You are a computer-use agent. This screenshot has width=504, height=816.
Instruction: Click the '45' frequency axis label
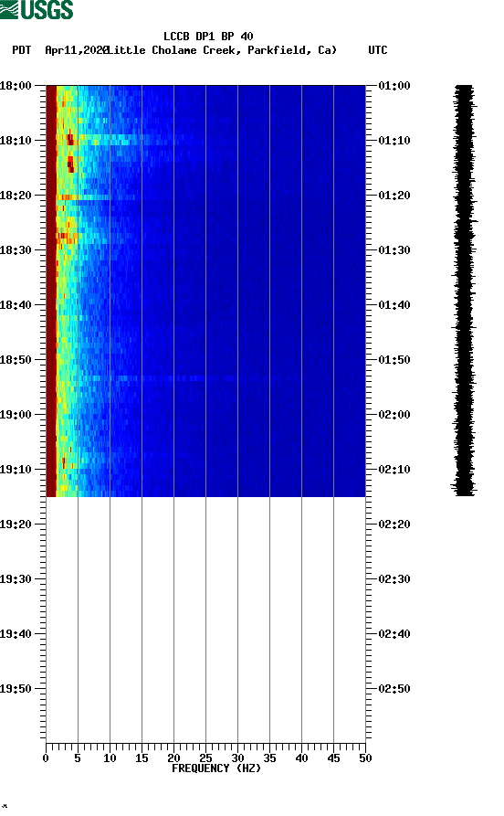click(x=333, y=758)
